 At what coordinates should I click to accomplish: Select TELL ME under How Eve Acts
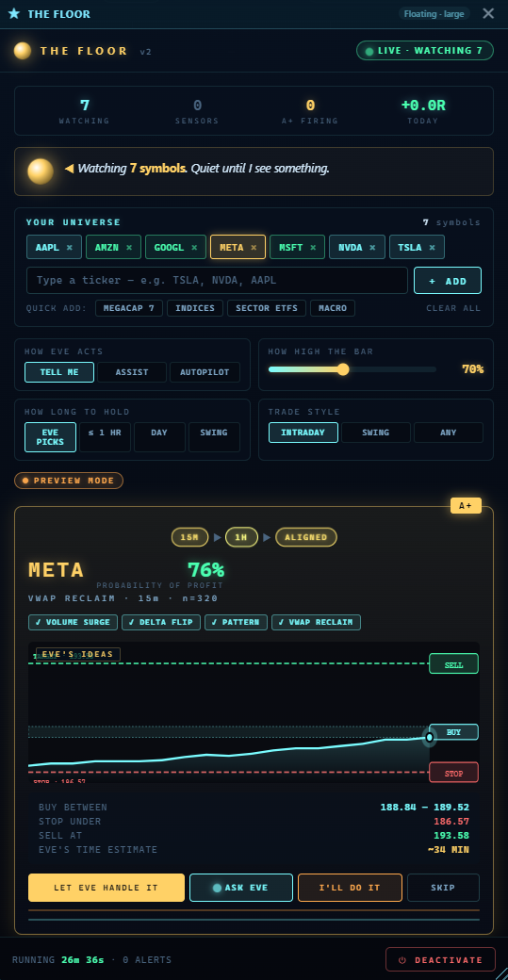click(x=59, y=372)
